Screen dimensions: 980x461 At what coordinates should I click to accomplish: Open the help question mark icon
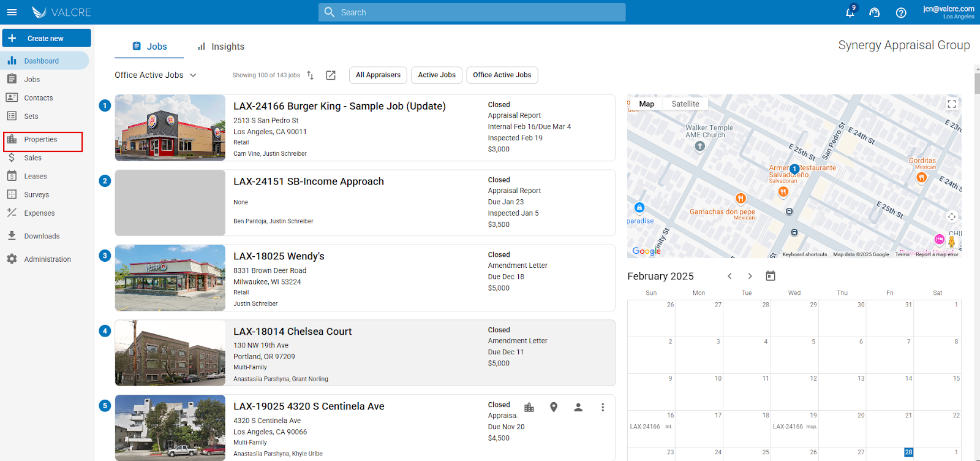click(901, 12)
